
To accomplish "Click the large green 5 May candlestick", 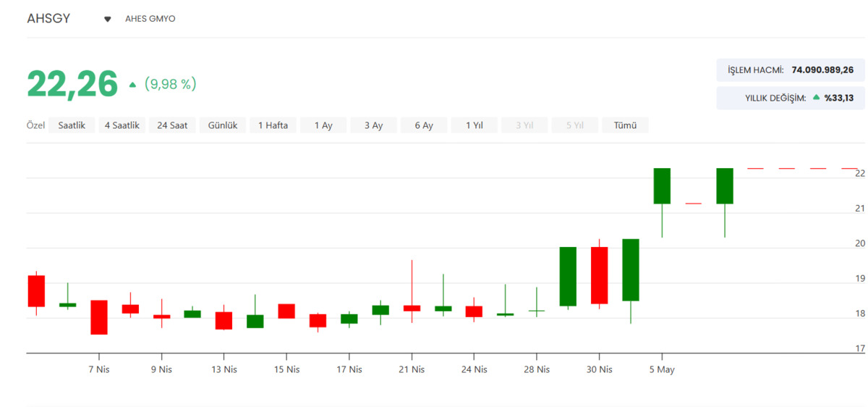I will tap(662, 186).
